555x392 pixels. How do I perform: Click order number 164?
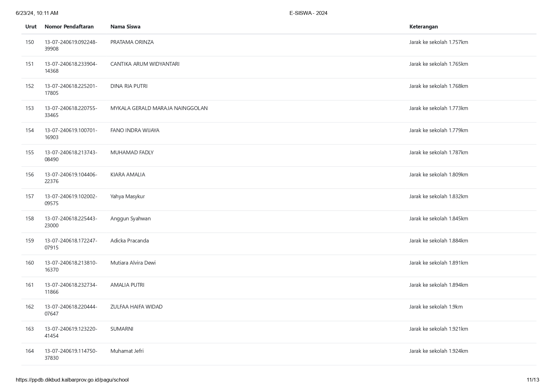click(x=29, y=351)
